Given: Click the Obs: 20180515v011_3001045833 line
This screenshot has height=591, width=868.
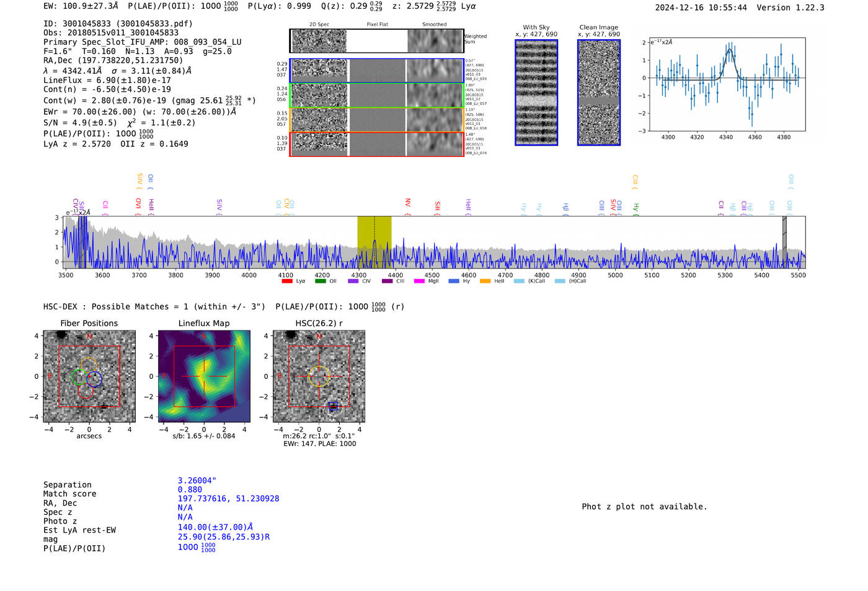Looking at the screenshot, I should [111, 33].
